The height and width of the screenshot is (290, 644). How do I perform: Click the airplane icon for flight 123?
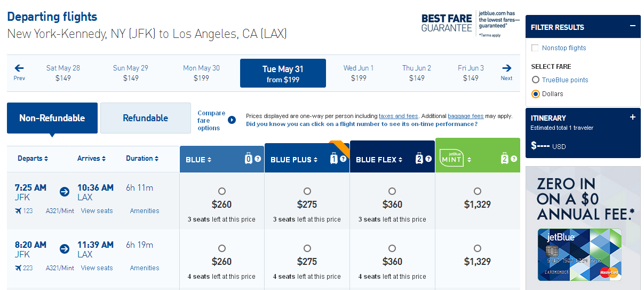[x=19, y=211]
